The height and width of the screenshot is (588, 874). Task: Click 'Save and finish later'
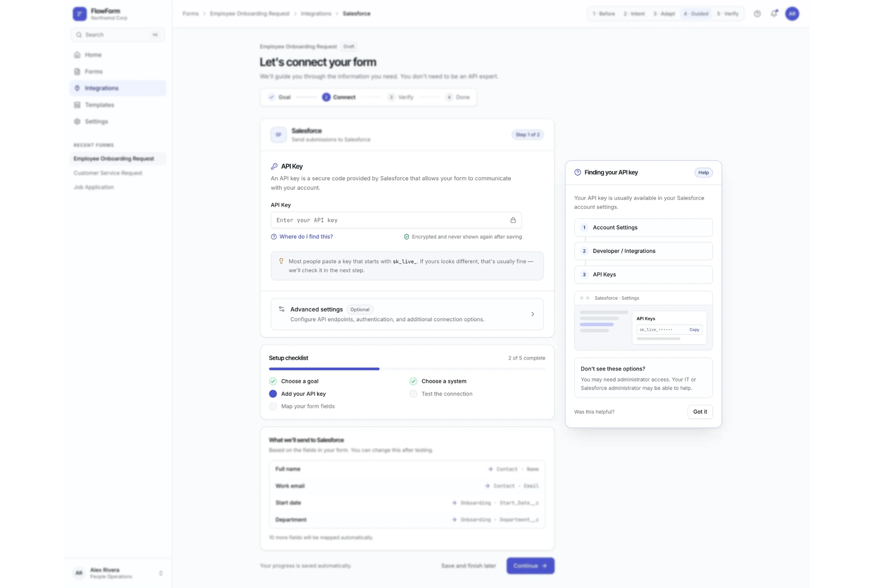click(469, 566)
